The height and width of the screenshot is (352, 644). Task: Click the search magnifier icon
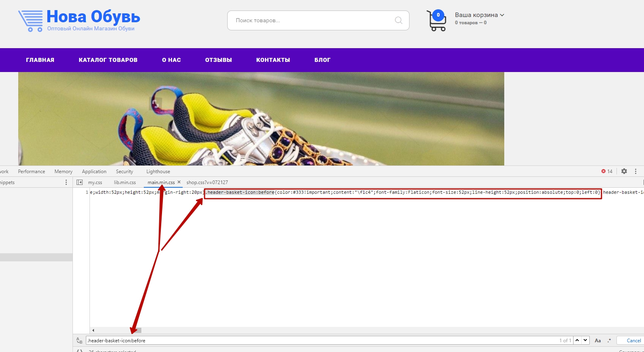[399, 20]
